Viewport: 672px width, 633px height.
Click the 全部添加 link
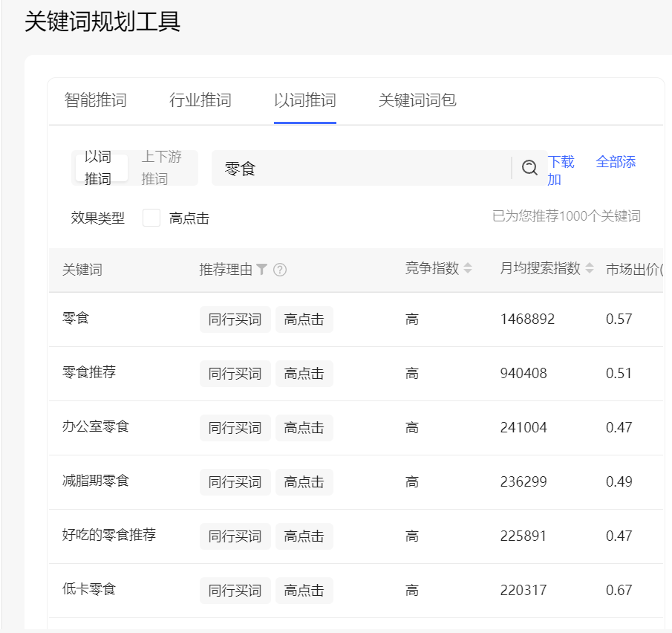616,162
